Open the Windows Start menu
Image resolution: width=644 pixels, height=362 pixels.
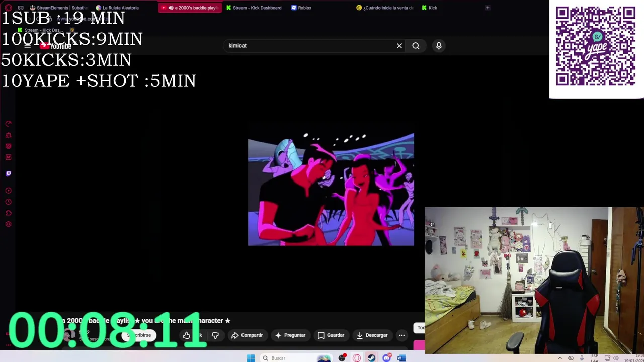tap(251, 358)
